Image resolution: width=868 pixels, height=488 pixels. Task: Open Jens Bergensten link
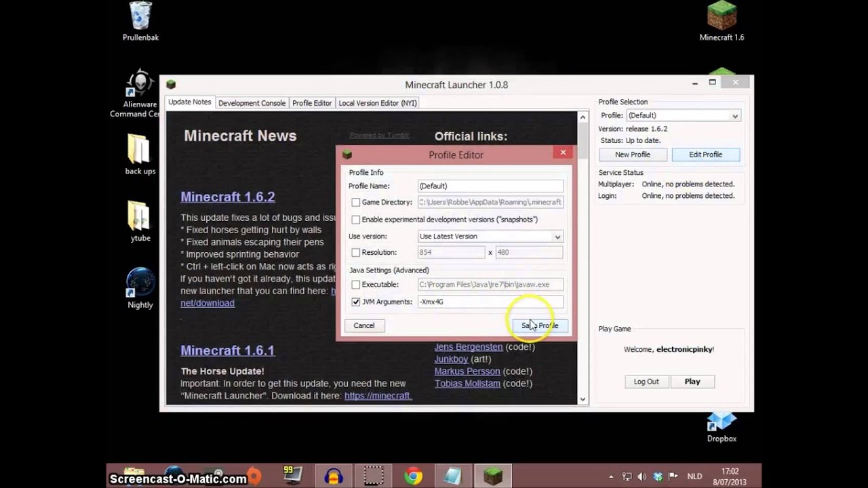pos(469,347)
